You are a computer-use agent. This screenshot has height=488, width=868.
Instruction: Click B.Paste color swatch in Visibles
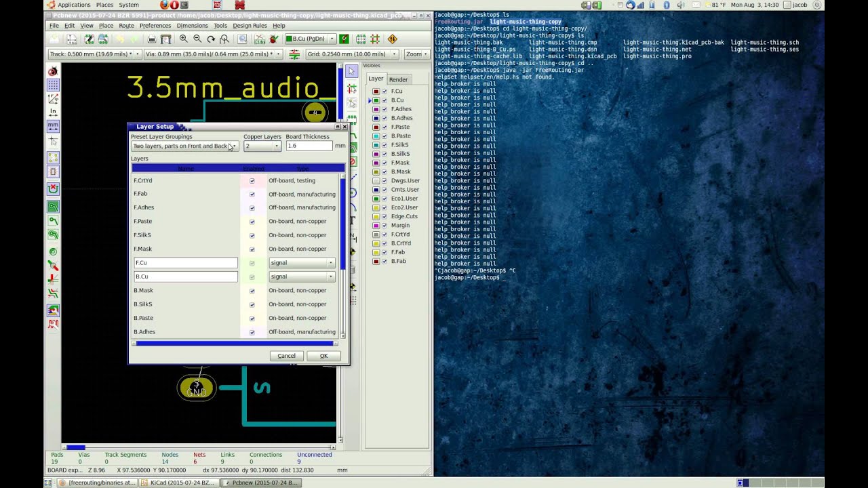click(x=376, y=136)
